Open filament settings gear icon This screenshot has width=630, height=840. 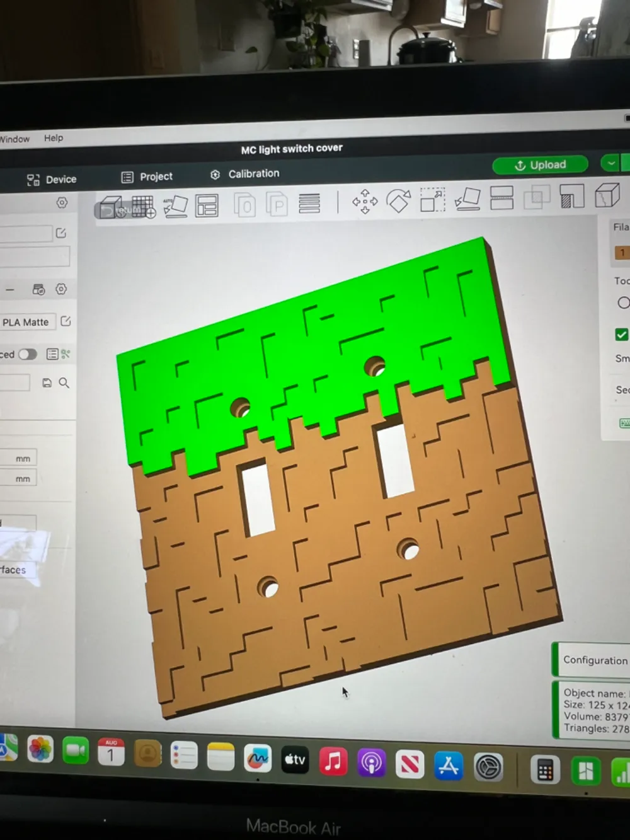coord(61,289)
